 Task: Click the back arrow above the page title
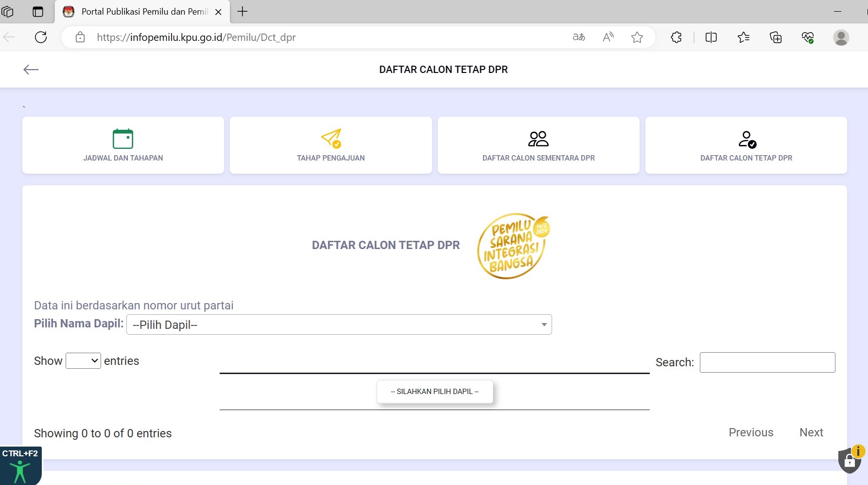tap(31, 70)
